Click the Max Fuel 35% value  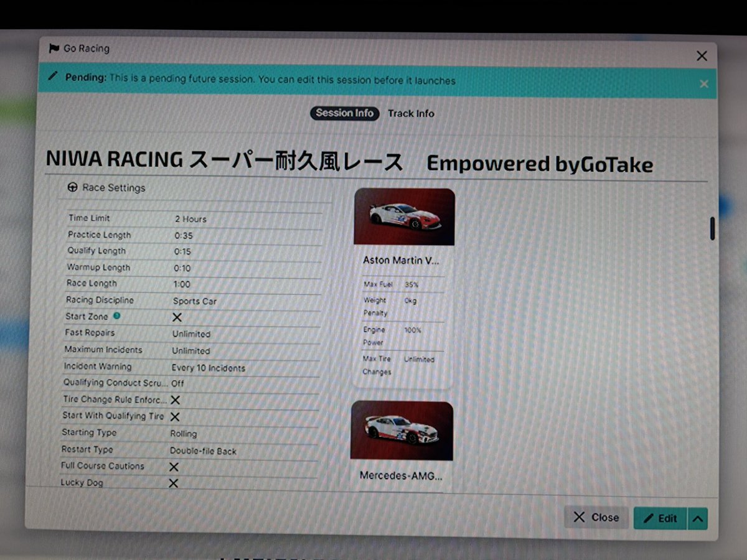pyautogui.click(x=411, y=284)
